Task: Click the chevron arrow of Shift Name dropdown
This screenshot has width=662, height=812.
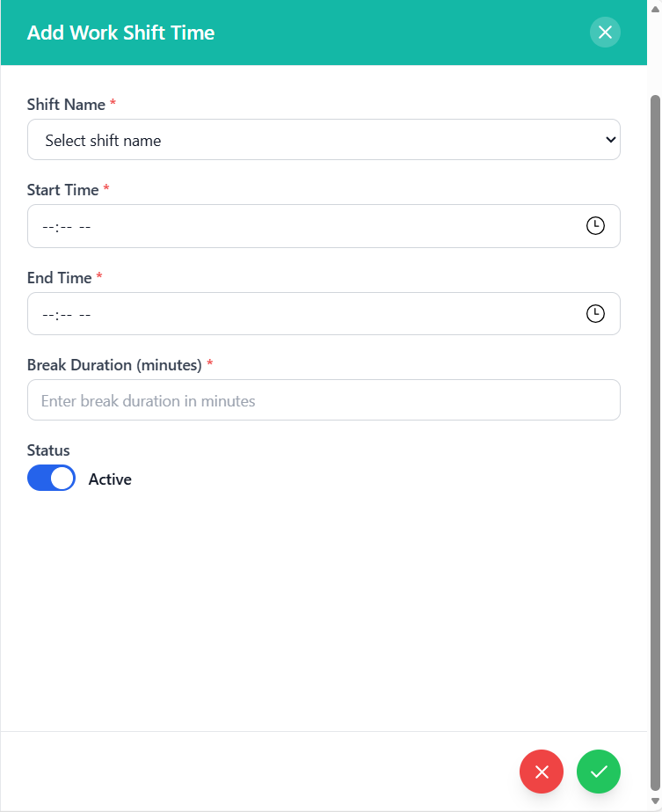Action: (x=611, y=140)
